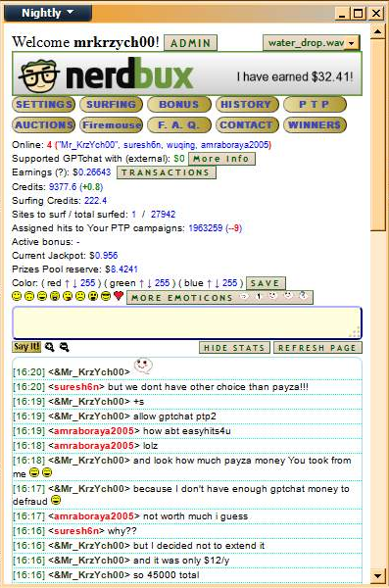The image size is (389, 588).
Task: Open the TRANSACTIONS list
Action: coord(167,172)
